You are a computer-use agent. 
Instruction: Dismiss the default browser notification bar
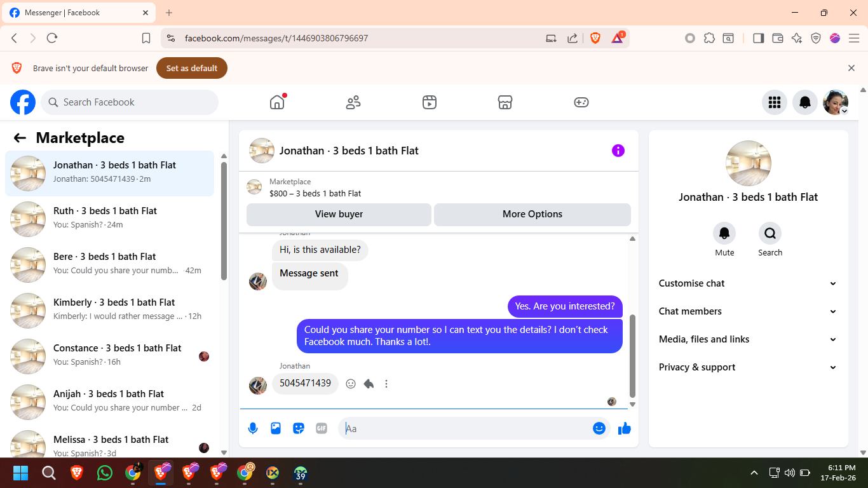tap(851, 68)
